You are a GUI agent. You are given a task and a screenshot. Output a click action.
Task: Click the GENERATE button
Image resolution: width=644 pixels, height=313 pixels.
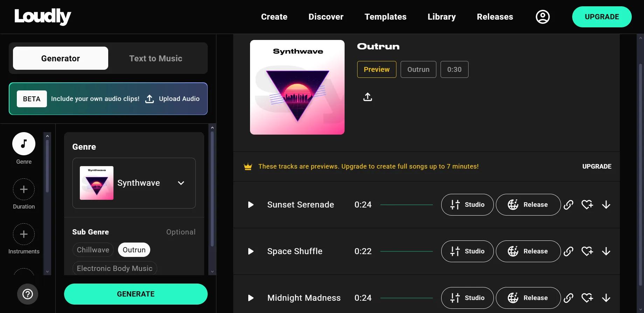(x=136, y=294)
